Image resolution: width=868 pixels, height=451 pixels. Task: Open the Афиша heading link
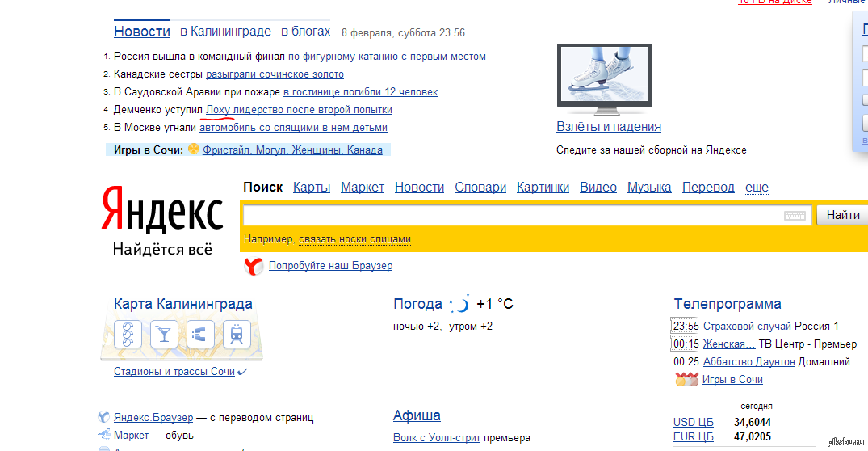pos(417,415)
